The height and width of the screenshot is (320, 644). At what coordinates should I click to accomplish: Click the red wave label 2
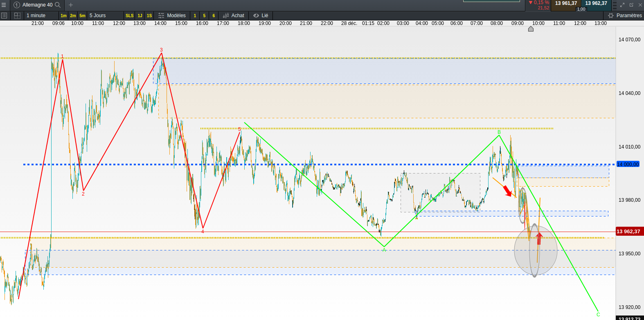pyautogui.click(x=83, y=194)
